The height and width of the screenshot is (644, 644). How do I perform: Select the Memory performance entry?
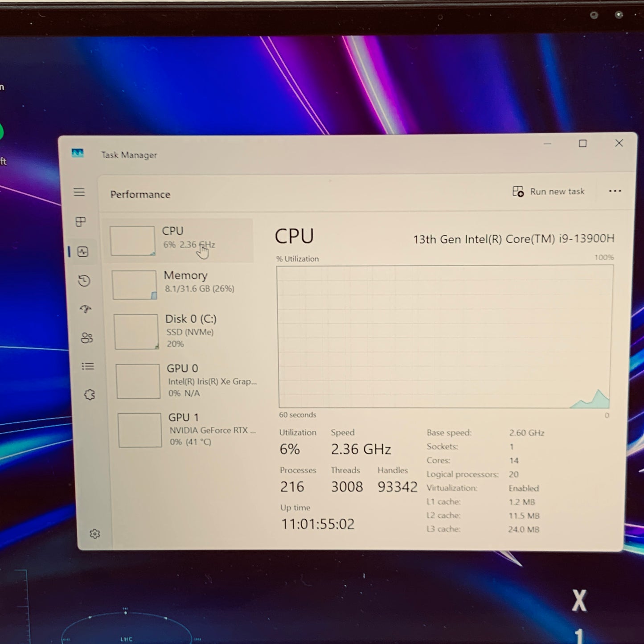(x=180, y=285)
